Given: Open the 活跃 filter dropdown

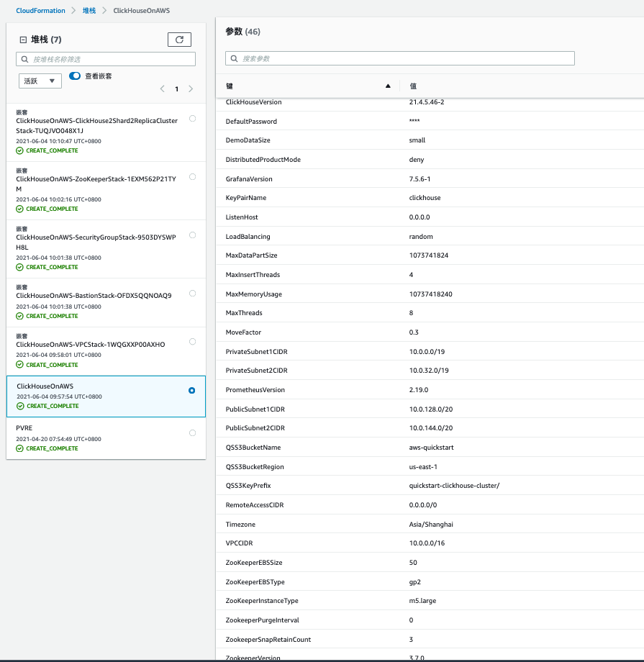Looking at the screenshot, I should [x=40, y=81].
